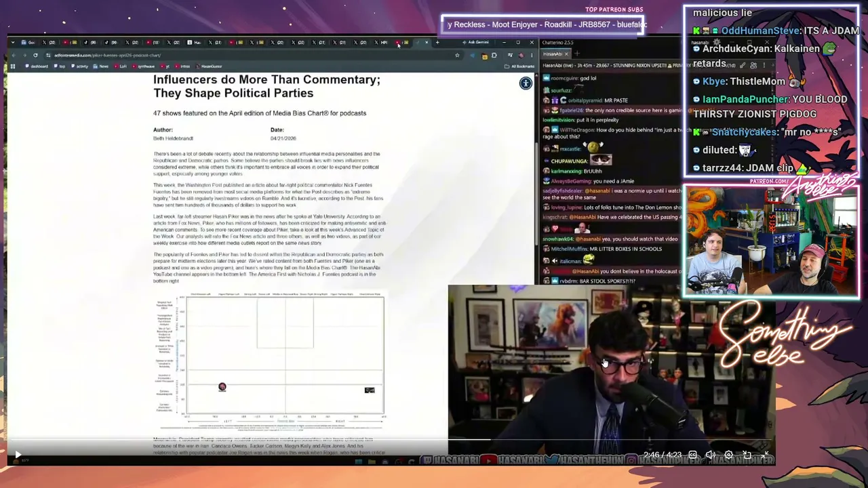Expand the All Bookmarks folder
The image size is (868, 488).
[520, 66]
